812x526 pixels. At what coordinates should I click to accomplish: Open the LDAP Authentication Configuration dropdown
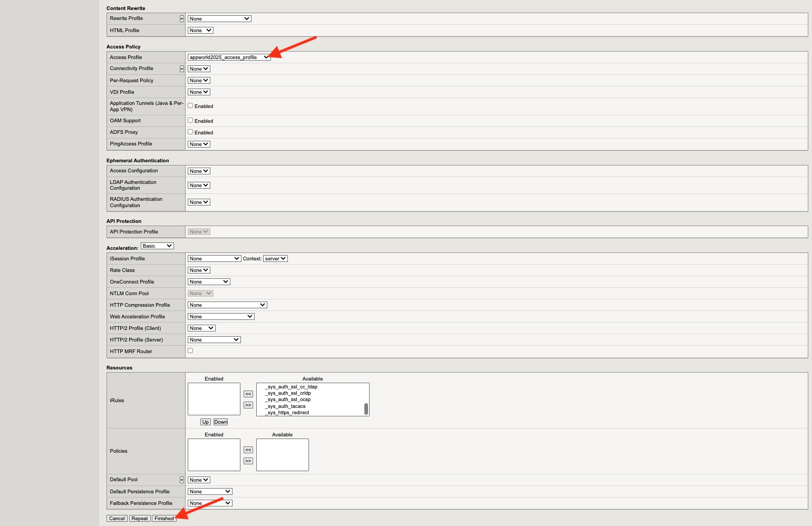(199, 186)
